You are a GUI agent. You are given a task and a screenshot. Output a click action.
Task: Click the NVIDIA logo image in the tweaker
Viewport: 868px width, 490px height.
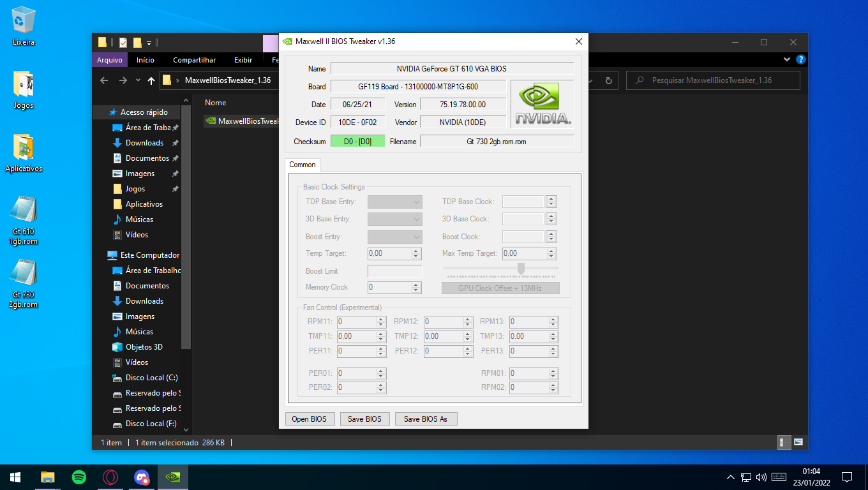(x=542, y=104)
